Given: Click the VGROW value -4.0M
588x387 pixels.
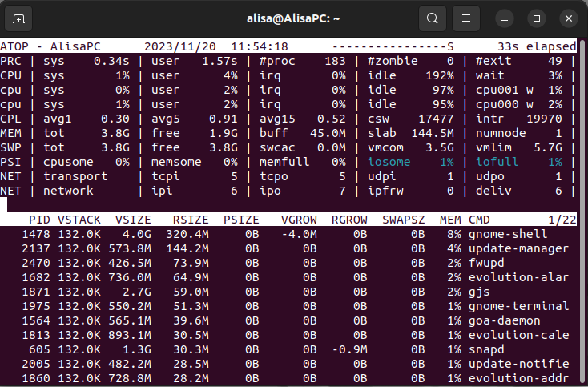Looking at the screenshot, I should point(299,234).
